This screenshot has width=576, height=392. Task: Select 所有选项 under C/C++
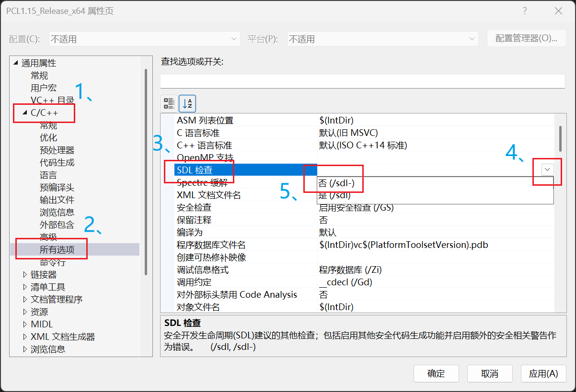pos(57,249)
